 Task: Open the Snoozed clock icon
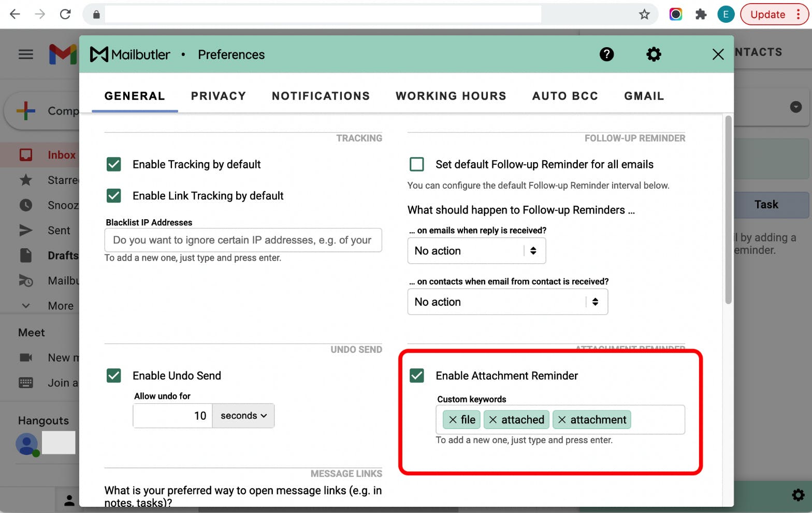[26, 205]
